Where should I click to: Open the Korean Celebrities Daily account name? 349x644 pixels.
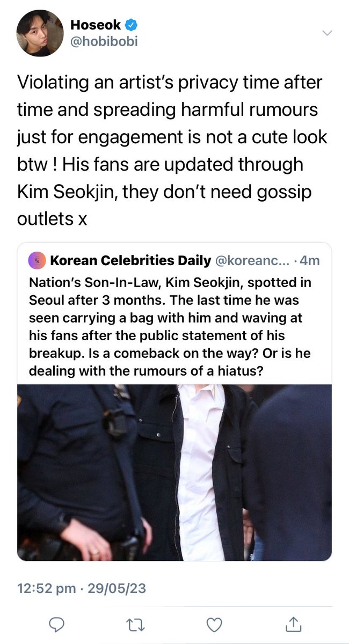click(130, 260)
